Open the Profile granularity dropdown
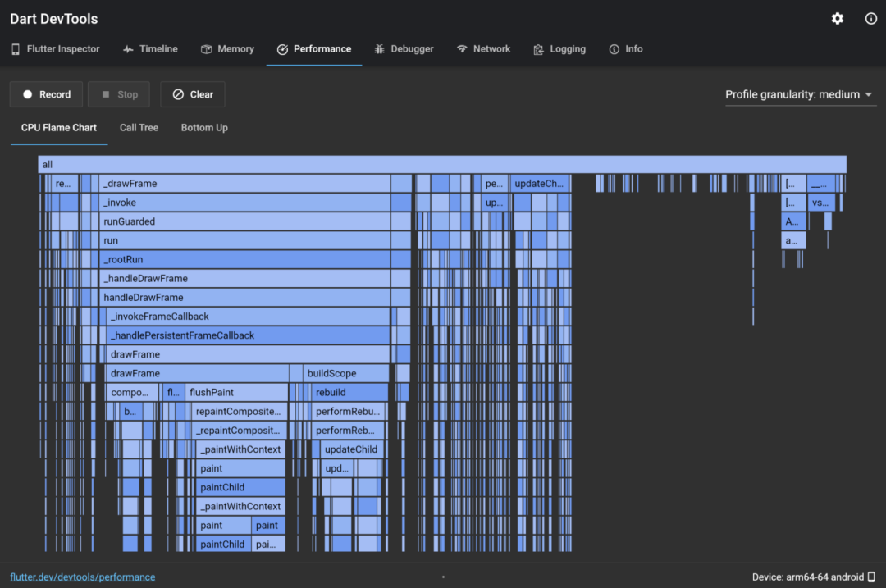Screen dimensions: 886x588 tap(799, 94)
